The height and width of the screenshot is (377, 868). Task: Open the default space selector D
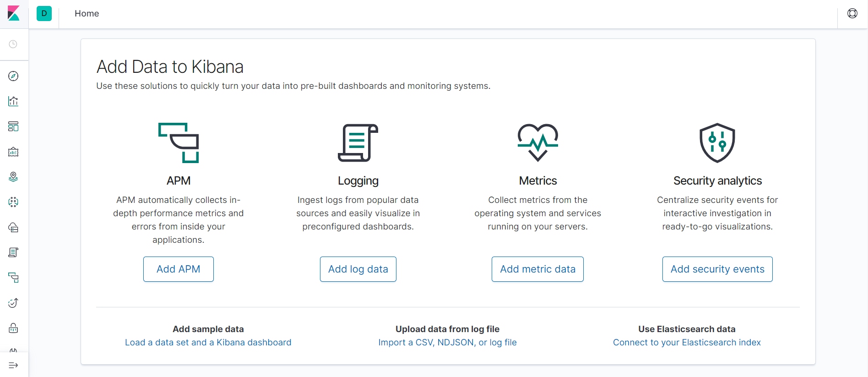pos(44,13)
